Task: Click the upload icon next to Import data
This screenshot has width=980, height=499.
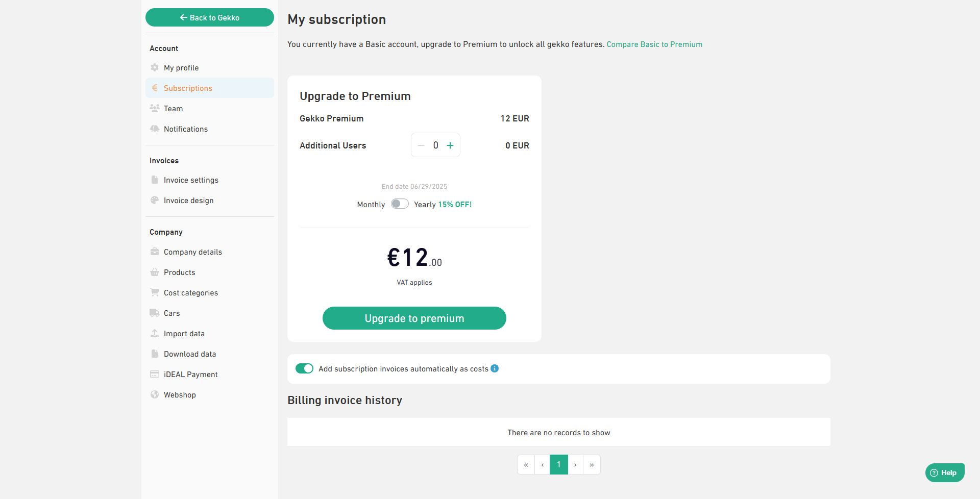Action: click(x=155, y=333)
